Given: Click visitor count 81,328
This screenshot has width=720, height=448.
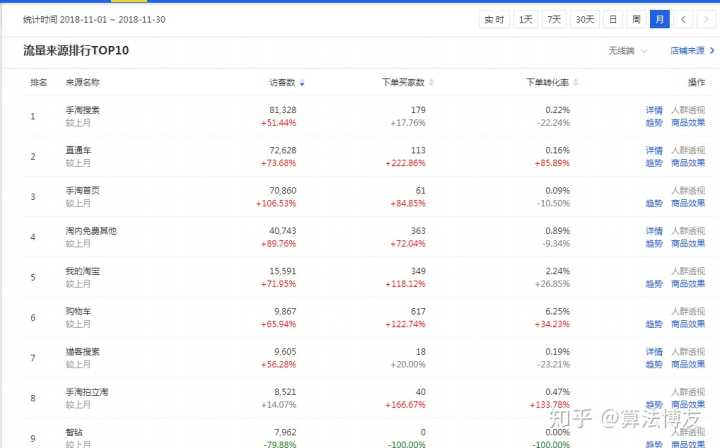Looking at the screenshot, I should [282, 110].
